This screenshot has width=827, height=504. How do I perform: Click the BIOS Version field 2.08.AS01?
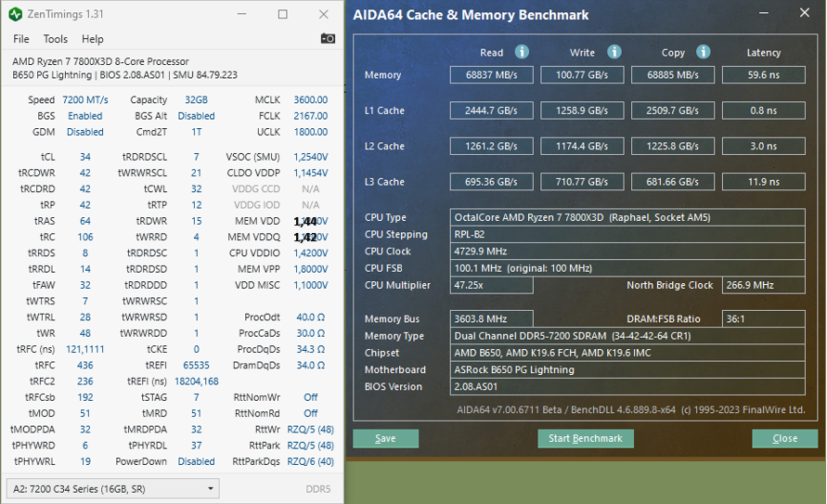click(x=627, y=386)
